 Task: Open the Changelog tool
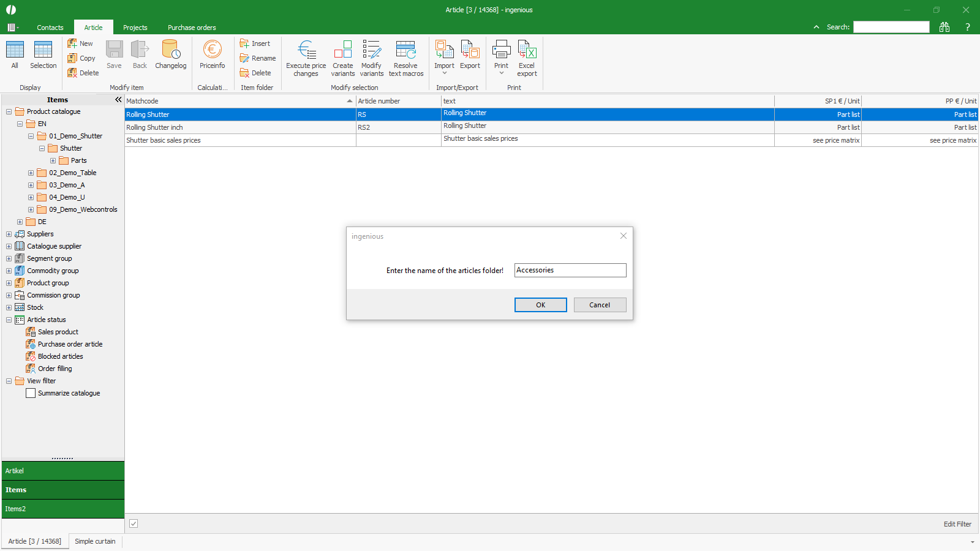[170, 50]
